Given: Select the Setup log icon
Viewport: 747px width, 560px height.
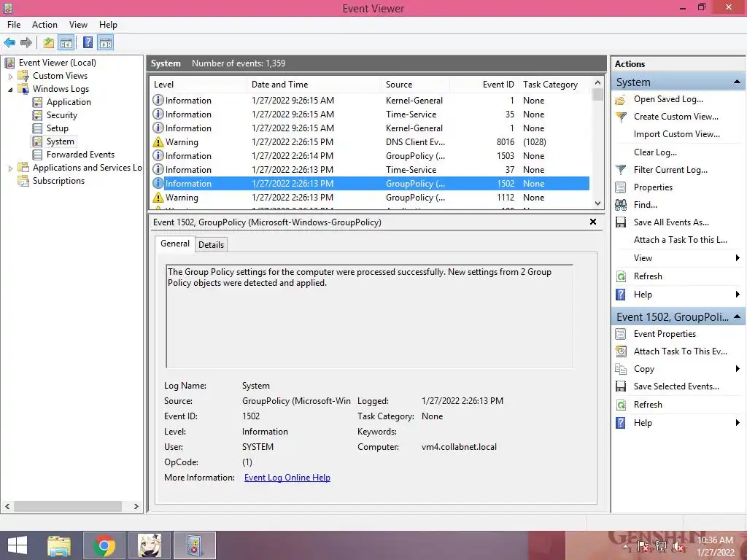Looking at the screenshot, I should click(37, 128).
